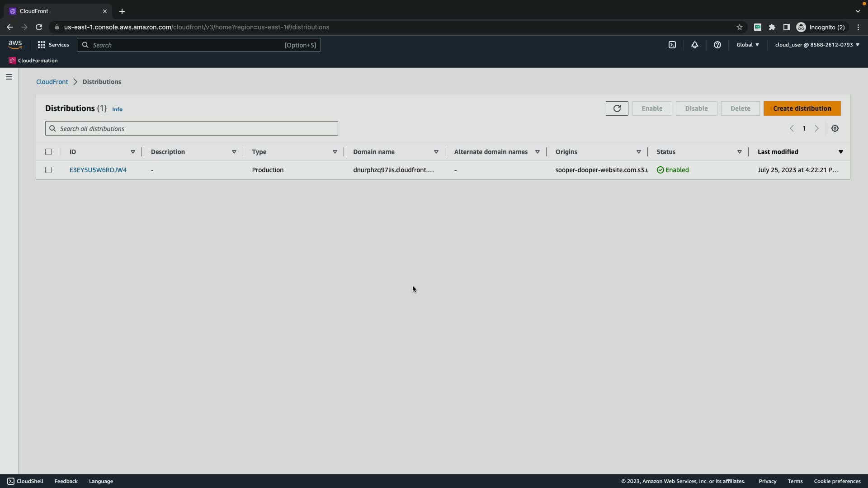The image size is (868, 488).
Task: Expand the cloud_user account menu
Action: 816,45
